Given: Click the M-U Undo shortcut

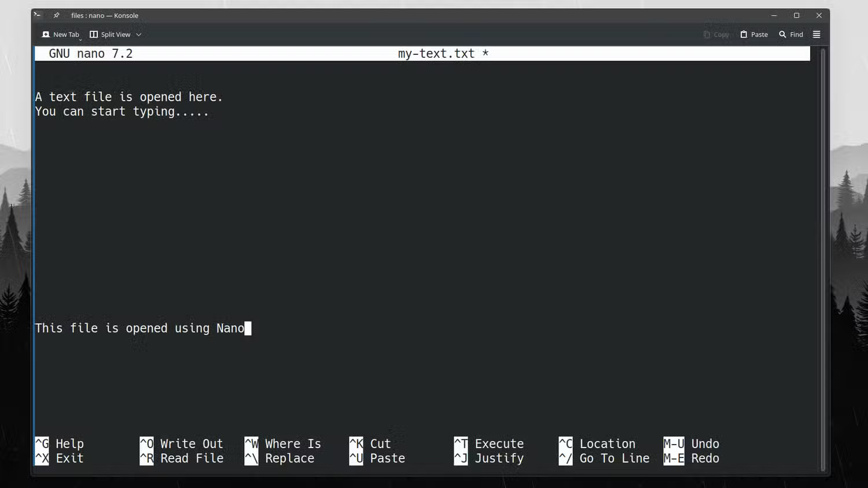Looking at the screenshot, I should 692,444.
